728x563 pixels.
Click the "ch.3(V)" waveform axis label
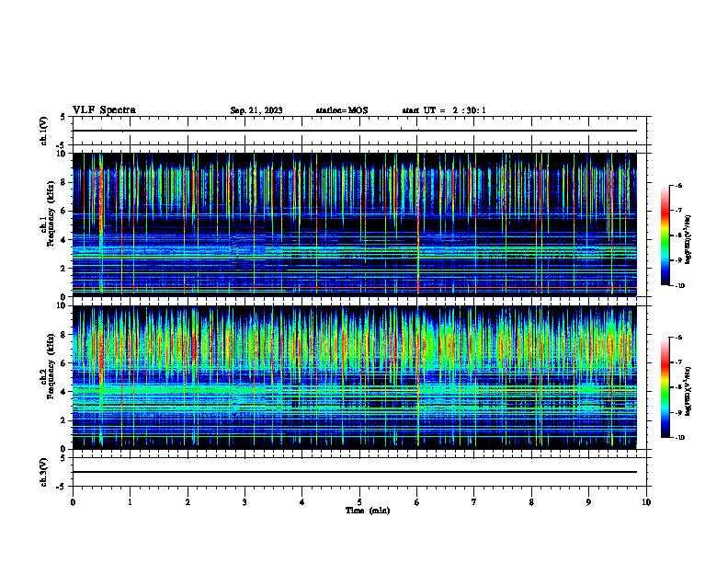coord(43,473)
